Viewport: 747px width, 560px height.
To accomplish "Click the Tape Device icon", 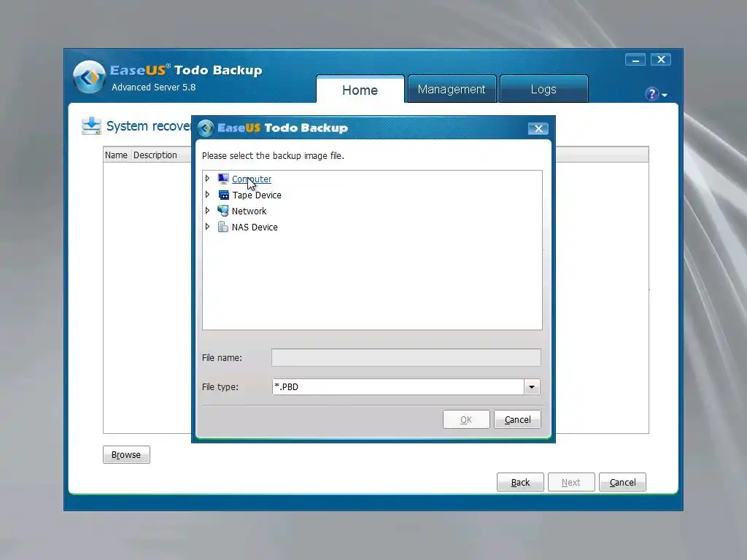I will tap(223, 195).
